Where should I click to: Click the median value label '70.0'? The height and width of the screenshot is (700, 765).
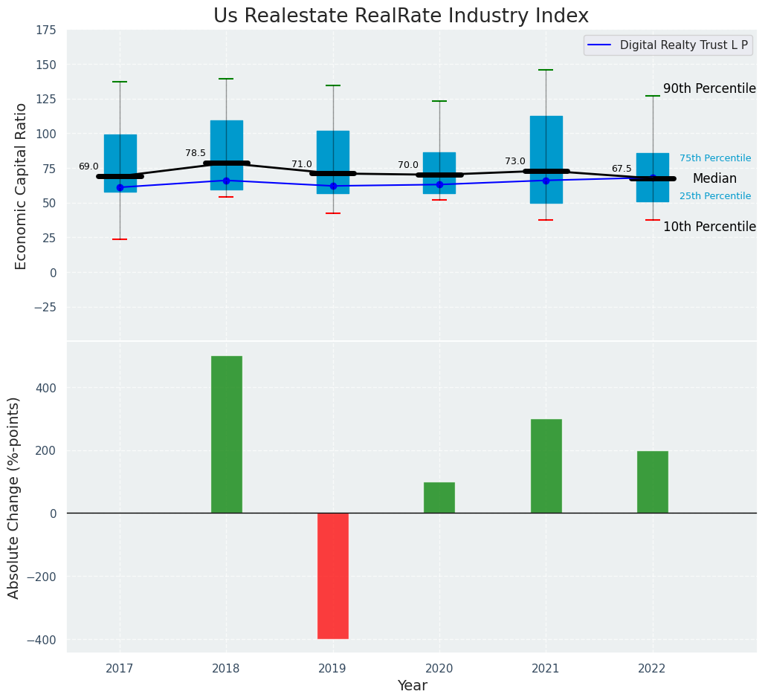(x=408, y=165)
